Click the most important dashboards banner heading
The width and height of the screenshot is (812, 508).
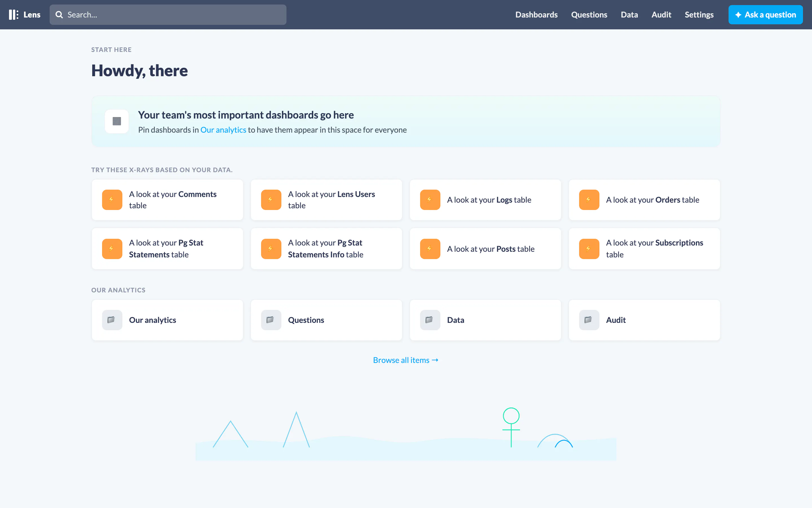point(246,115)
